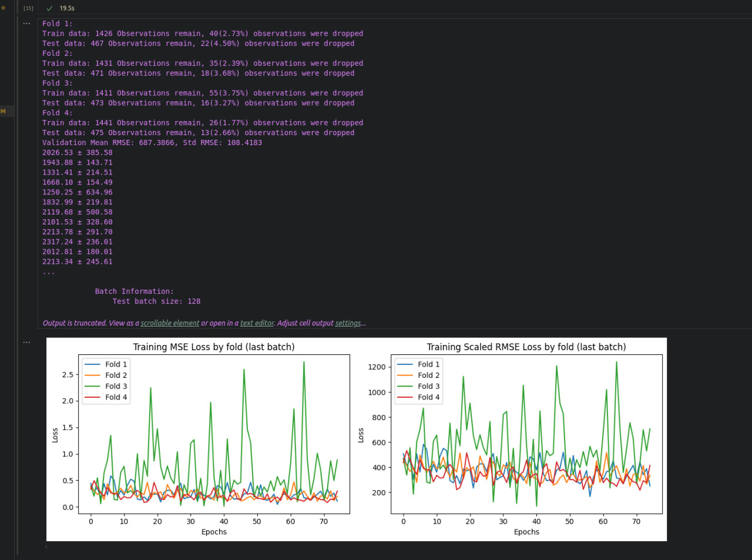Viewport: 752px width, 560px height.
Task: Click Fold 3 legend entry in MSE Loss plot
Action: [116, 386]
